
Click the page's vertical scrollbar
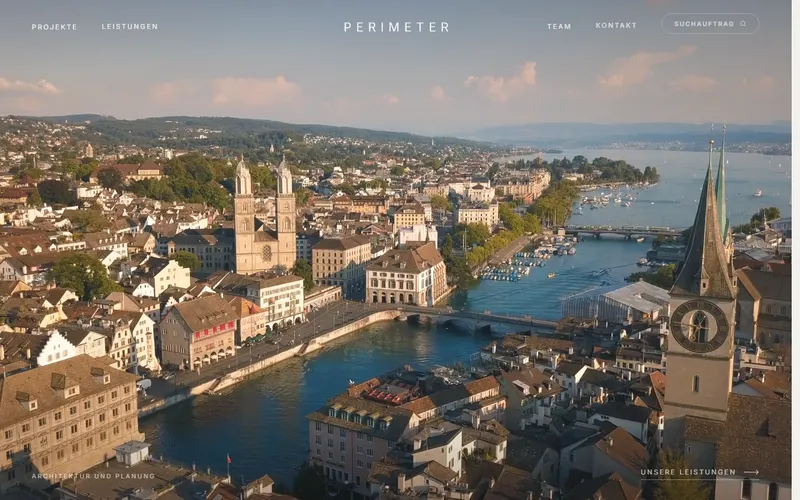coord(795,250)
